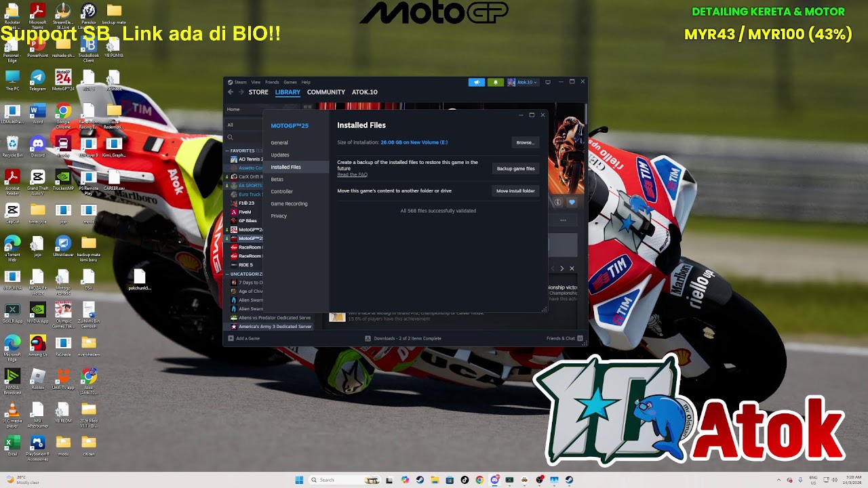Select Updates in MotoGP25 properties
This screenshot has height=488, width=868.
(280, 155)
